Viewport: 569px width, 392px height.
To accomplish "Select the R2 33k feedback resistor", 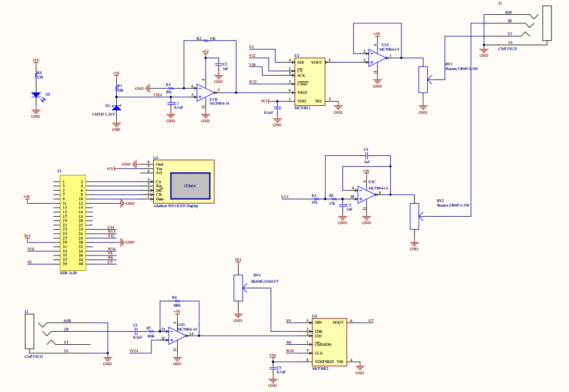I will pyautogui.click(x=203, y=41).
